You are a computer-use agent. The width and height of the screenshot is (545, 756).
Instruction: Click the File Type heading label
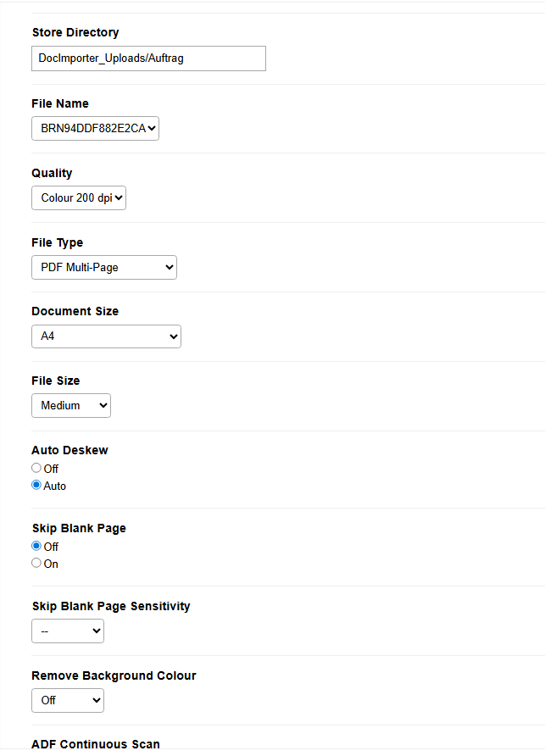58,242
